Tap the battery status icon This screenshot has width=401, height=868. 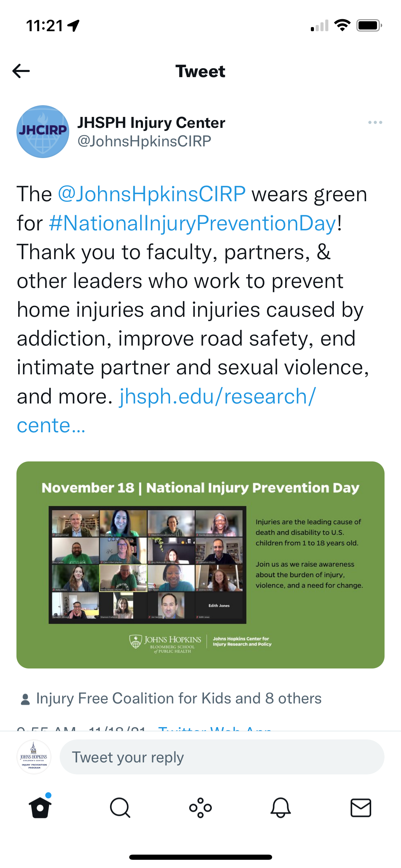369,26
